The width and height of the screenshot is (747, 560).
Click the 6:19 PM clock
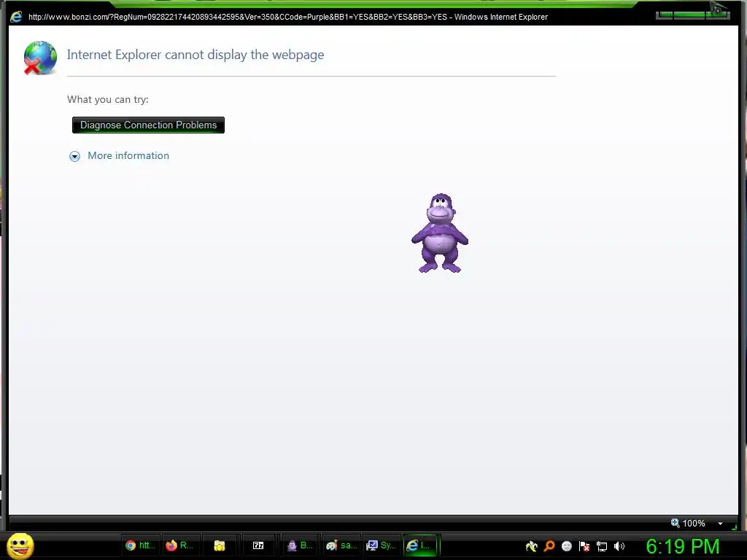683,546
